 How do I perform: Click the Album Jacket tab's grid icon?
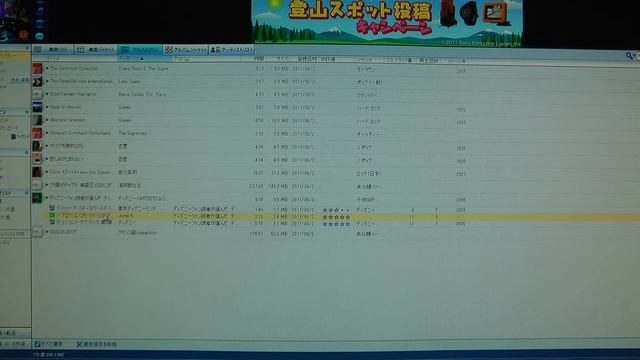[168, 49]
